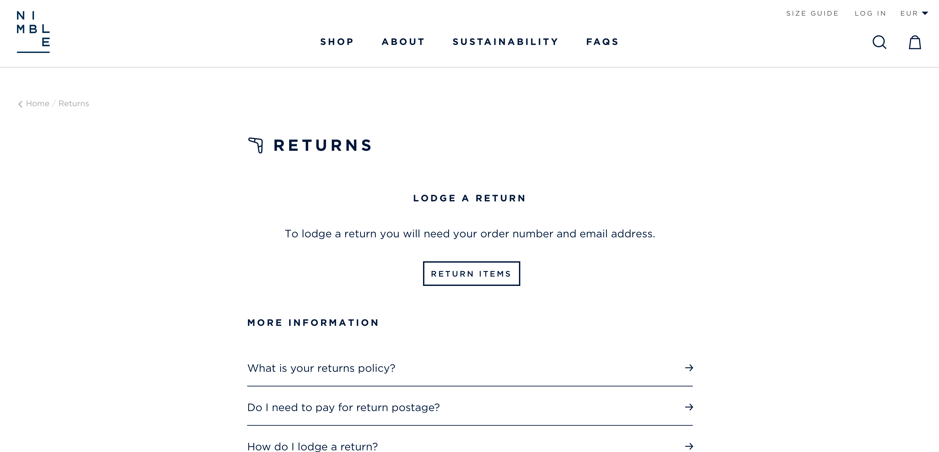Open the EUR currency dropdown
The height and width of the screenshot is (452, 939).
click(x=913, y=14)
